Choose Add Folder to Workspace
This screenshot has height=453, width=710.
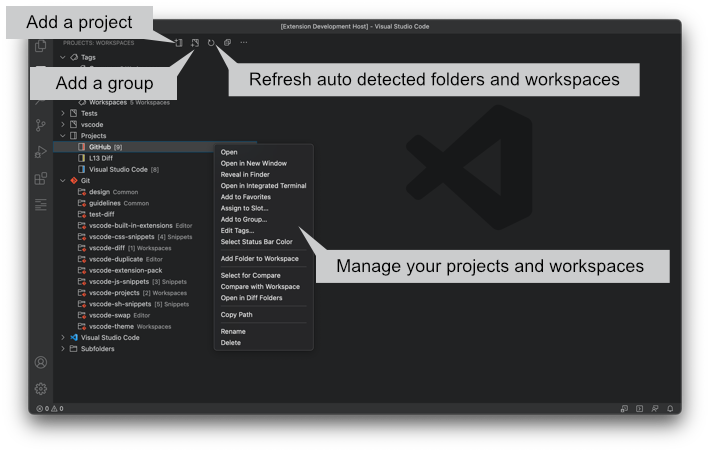(264, 259)
